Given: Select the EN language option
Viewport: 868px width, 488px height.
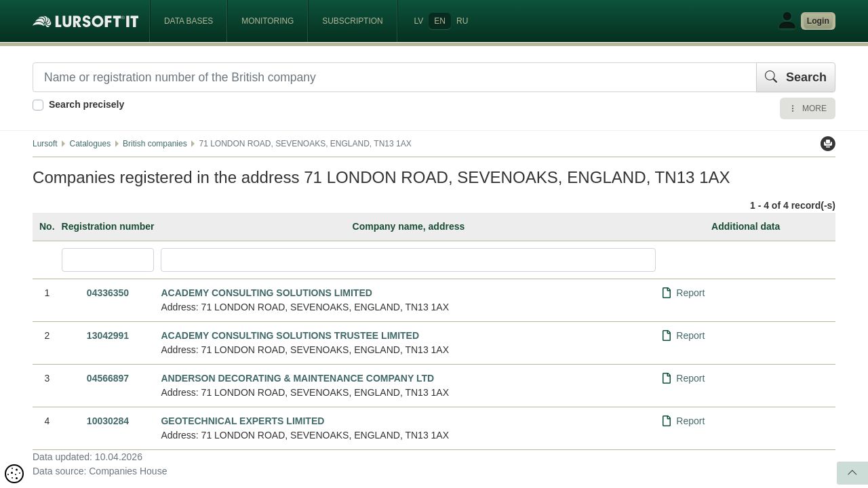Looking at the screenshot, I should (439, 21).
